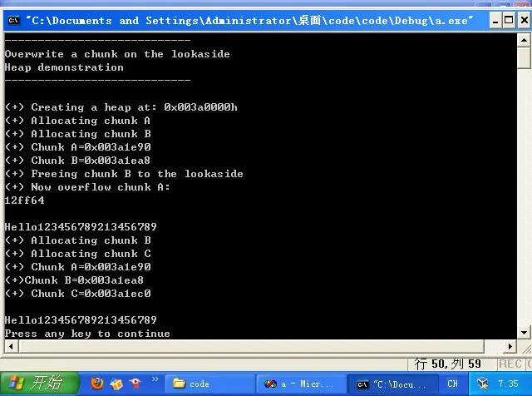
Task: Click the system tray icon beside clock
Action: (x=483, y=384)
